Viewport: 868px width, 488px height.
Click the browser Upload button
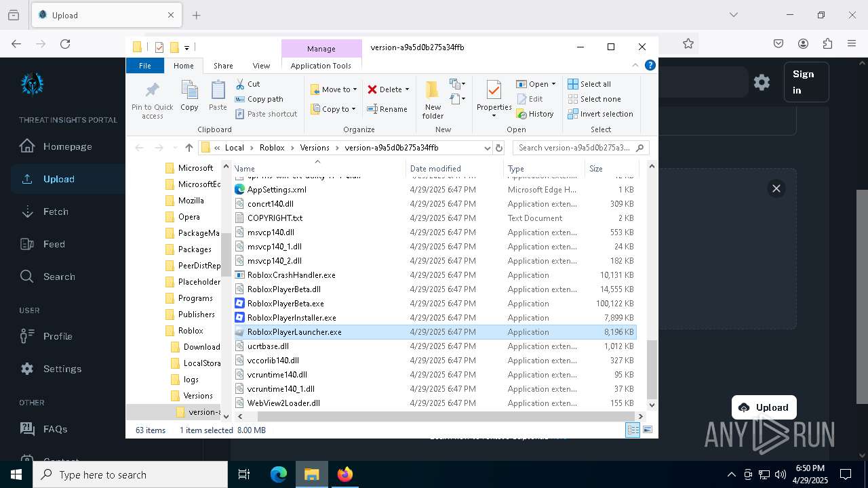(x=764, y=407)
